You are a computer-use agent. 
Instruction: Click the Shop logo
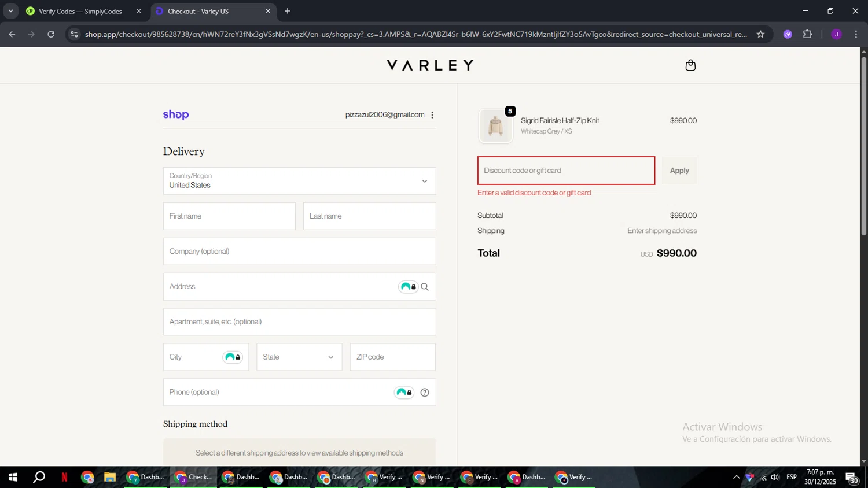[176, 114]
